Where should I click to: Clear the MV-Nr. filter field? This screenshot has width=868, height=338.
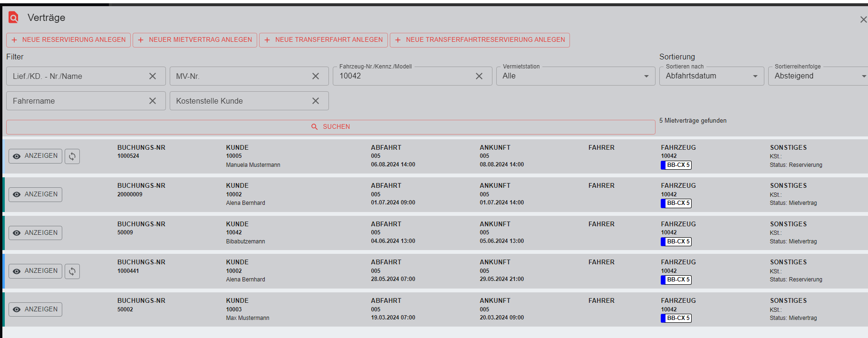pos(315,76)
